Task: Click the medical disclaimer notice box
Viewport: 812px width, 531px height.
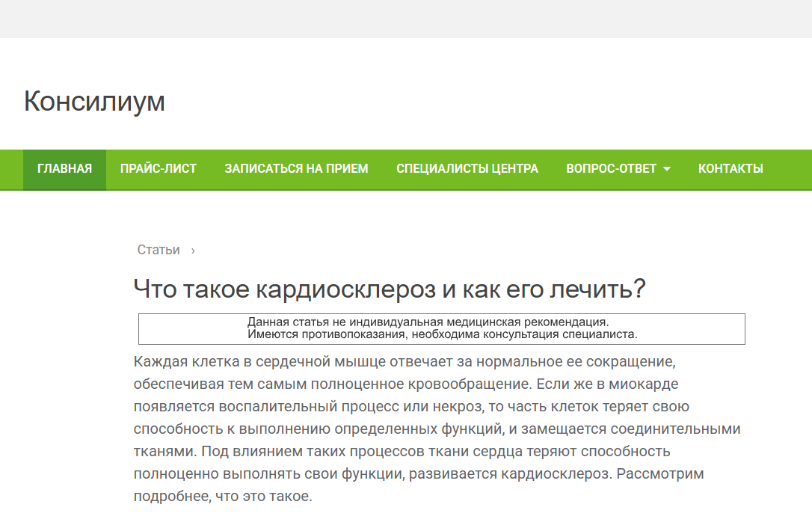Action: pyautogui.click(x=442, y=329)
